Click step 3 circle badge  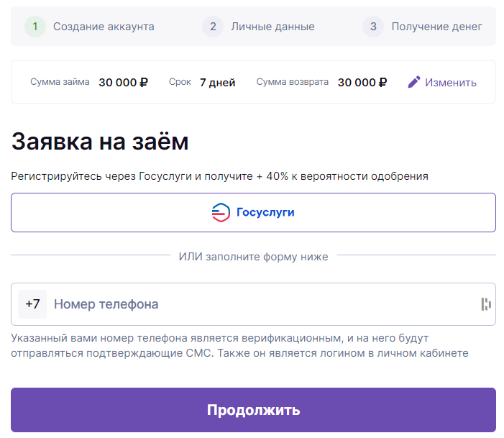[x=373, y=27]
